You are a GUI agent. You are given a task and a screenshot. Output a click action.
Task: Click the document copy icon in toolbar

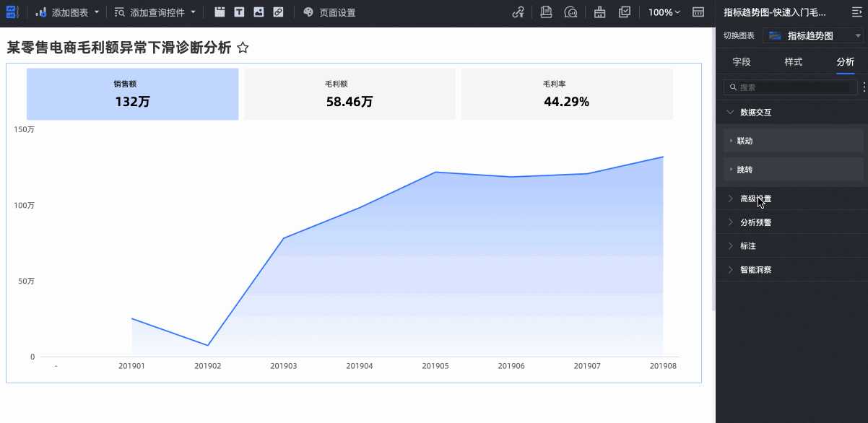point(547,12)
